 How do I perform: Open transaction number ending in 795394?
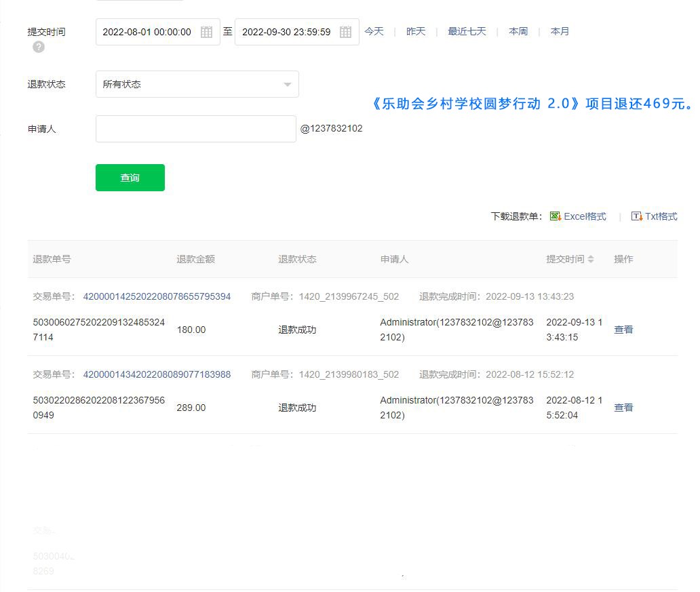(x=157, y=296)
